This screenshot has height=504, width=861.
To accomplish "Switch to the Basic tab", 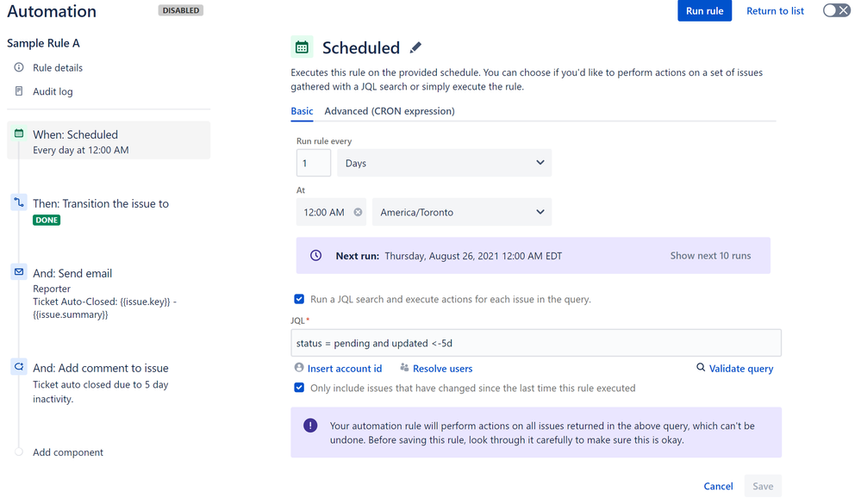I will click(x=302, y=111).
